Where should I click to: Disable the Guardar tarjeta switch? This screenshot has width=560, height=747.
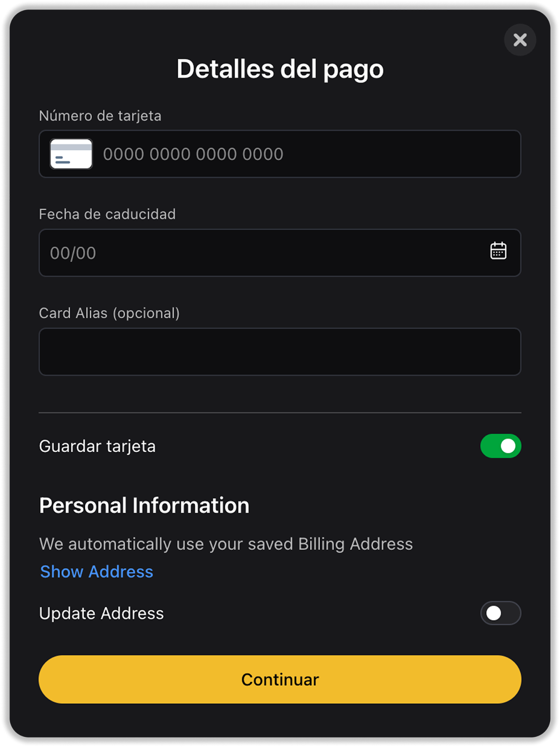501,446
